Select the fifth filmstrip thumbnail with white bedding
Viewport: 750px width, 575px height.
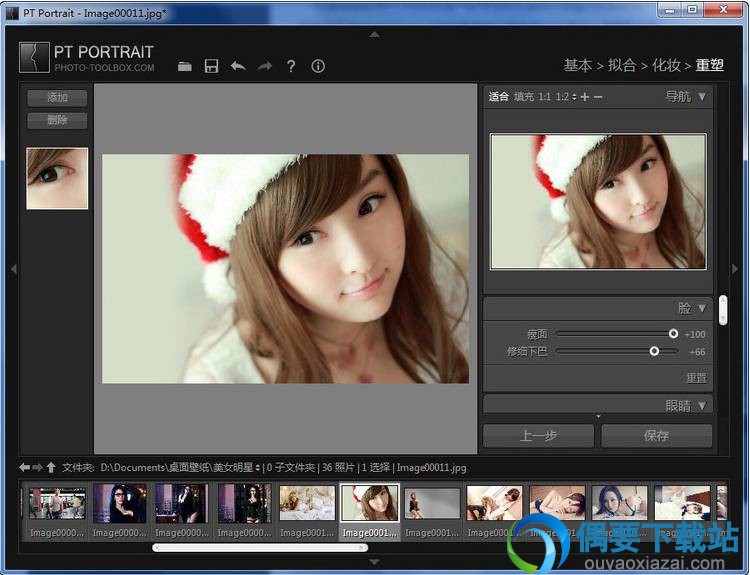(x=307, y=503)
